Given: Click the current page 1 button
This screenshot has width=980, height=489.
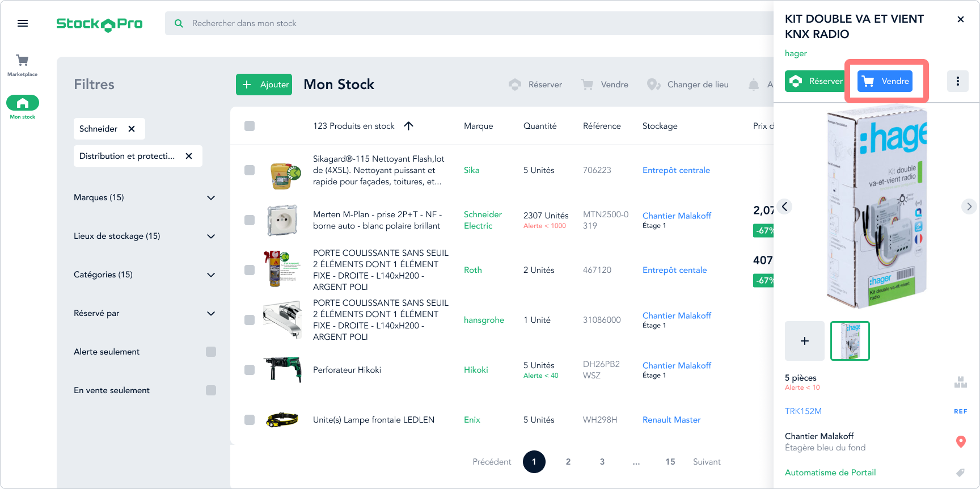Looking at the screenshot, I should pyautogui.click(x=534, y=462).
